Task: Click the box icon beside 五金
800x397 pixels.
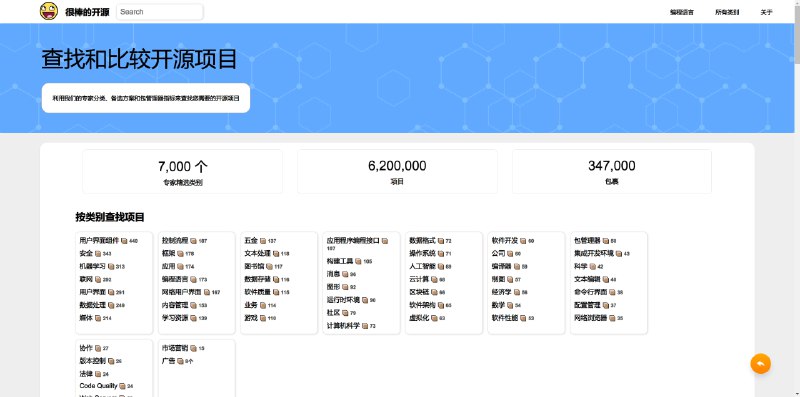Action: tap(263, 241)
